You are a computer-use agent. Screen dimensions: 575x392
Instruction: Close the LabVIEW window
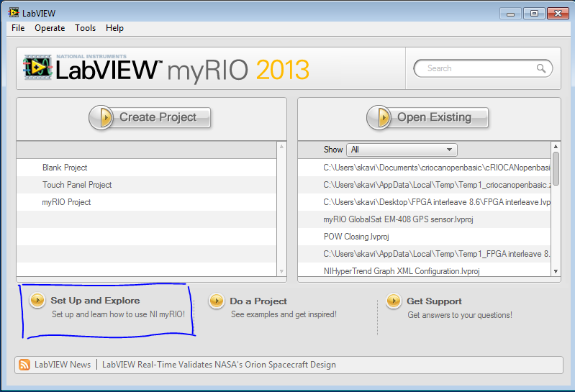pyautogui.click(x=558, y=14)
